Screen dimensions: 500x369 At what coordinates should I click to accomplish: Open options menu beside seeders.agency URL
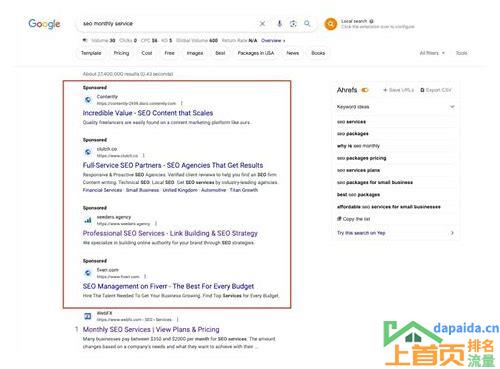coord(156,223)
